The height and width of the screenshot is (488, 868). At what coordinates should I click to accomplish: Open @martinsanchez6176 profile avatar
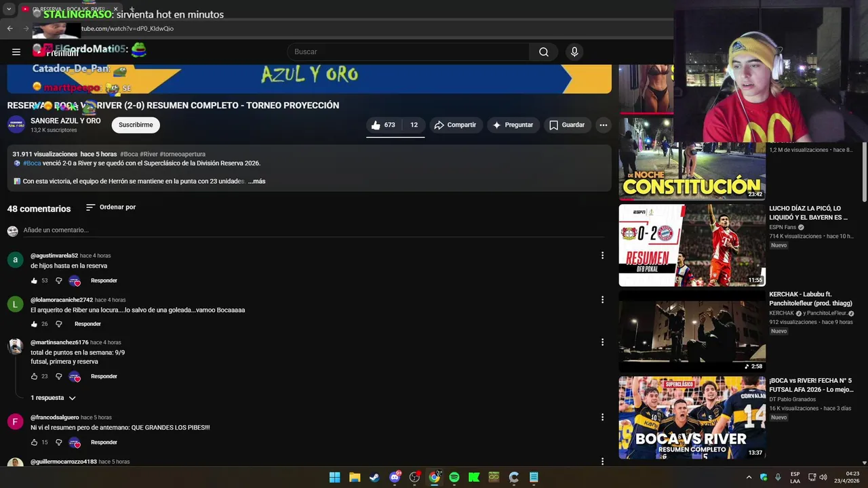click(15, 346)
